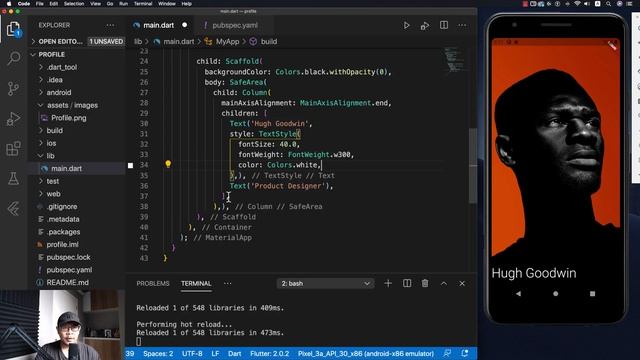Open the Flutter sidebar icon
The height and width of the screenshot is (360, 640).
point(13,209)
